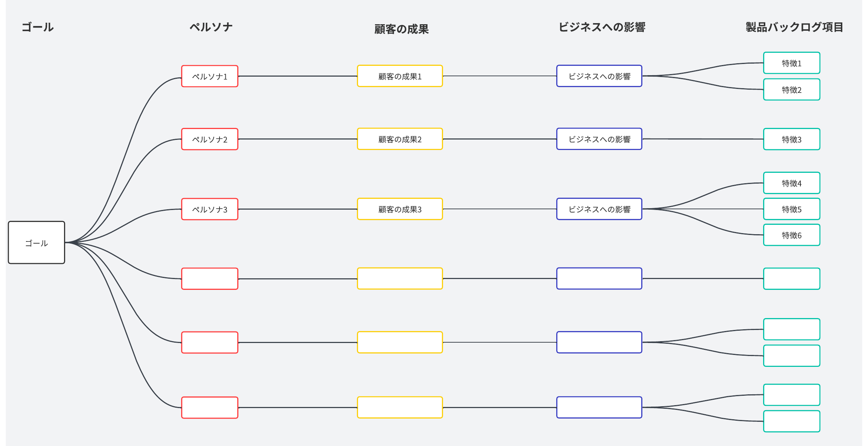Pick the ペルソナ3 node
Screen dimensions: 868x446
pos(210,209)
